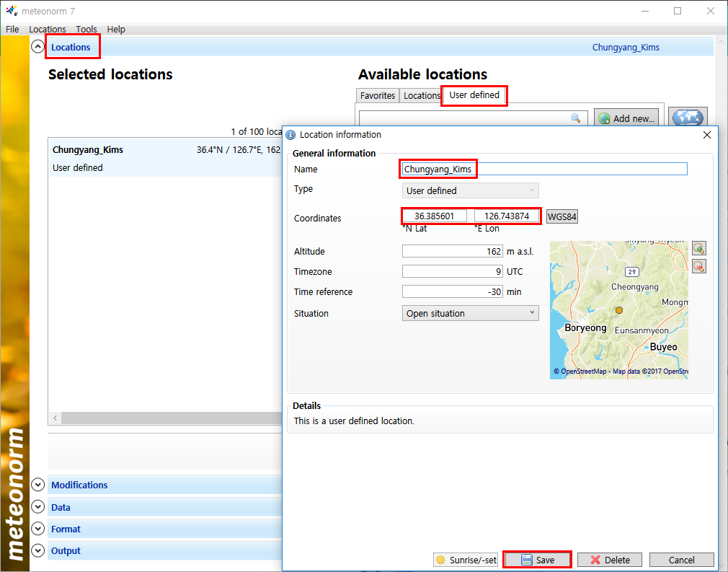Select the User defined tab
Image resolution: width=728 pixels, height=572 pixels.
[x=474, y=95]
